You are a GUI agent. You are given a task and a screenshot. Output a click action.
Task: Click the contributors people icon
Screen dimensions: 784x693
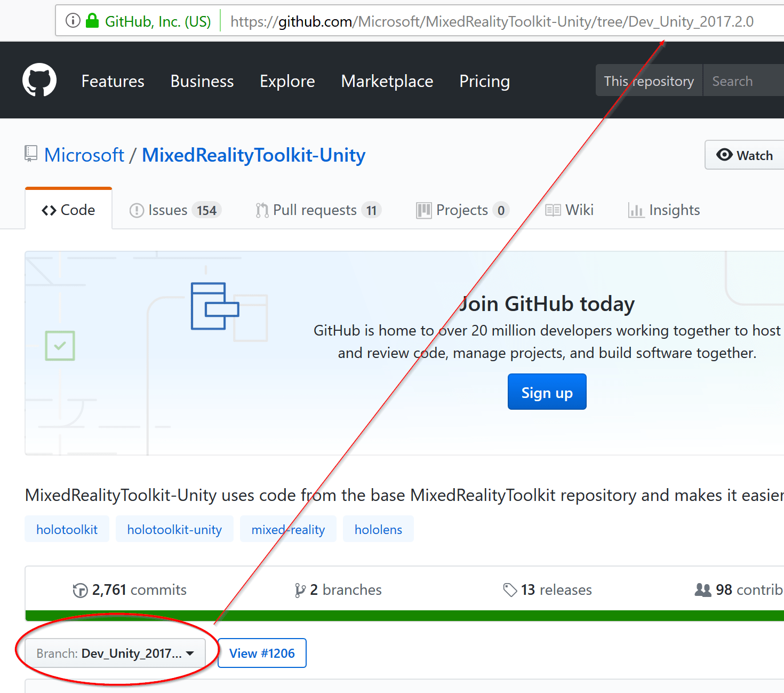(703, 590)
